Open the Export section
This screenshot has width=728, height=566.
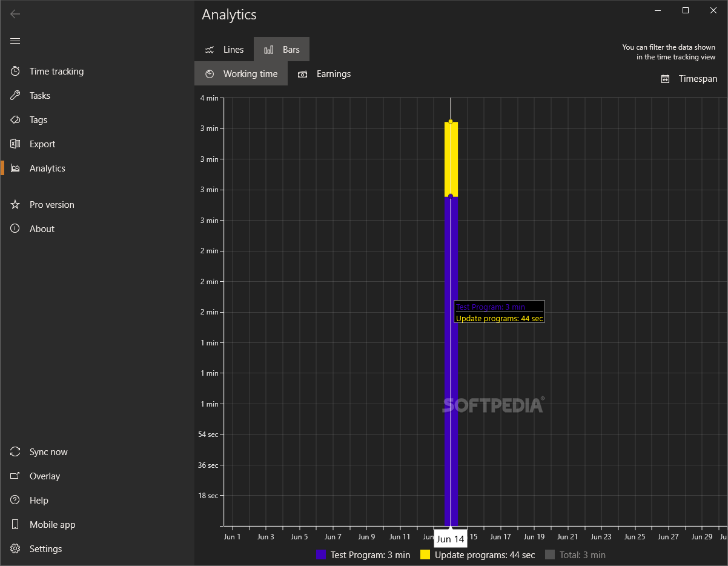[x=97, y=144]
